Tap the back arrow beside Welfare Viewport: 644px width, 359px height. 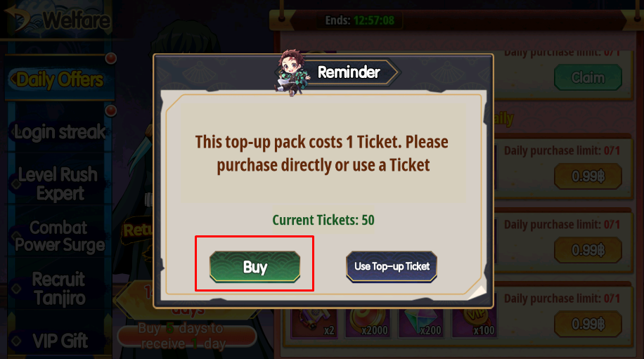[x=17, y=18]
